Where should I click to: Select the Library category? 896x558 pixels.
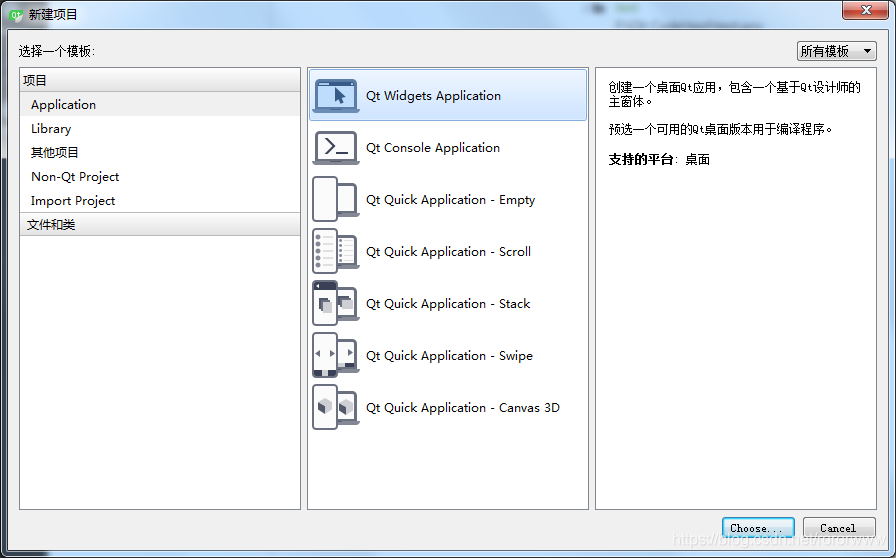coord(159,129)
